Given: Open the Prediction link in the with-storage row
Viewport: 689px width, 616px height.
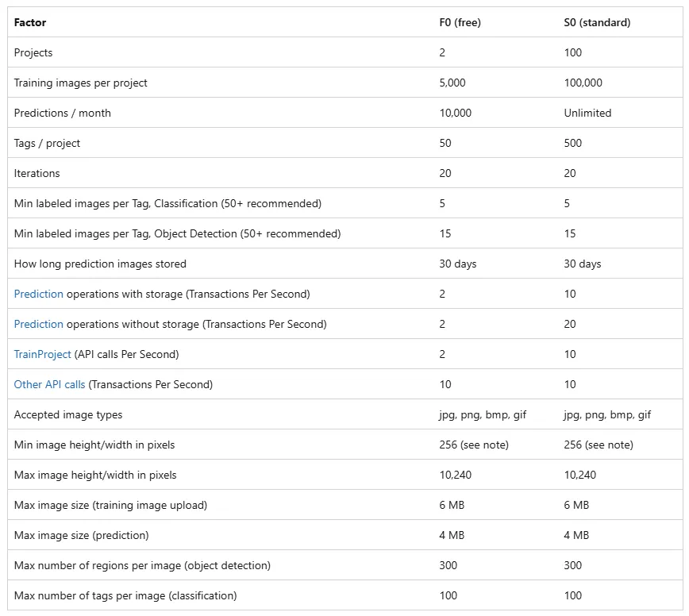Looking at the screenshot, I should [38, 294].
